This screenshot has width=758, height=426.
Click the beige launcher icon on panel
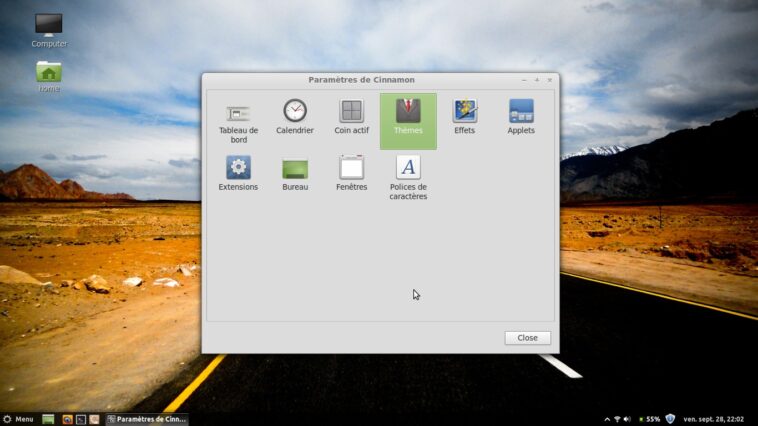point(94,419)
